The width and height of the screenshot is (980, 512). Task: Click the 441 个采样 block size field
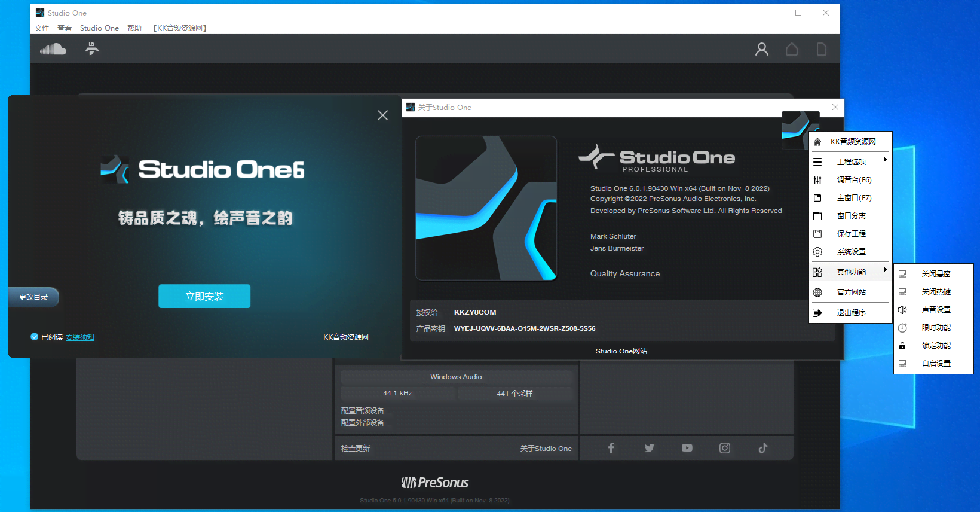point(514,393)
